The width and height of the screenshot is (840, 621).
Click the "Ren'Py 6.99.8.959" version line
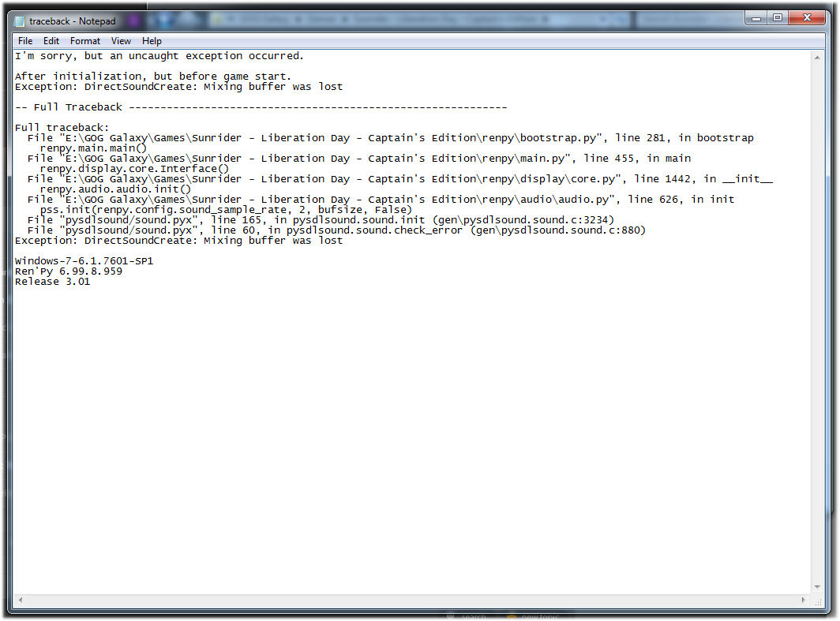tap(69, 271)
